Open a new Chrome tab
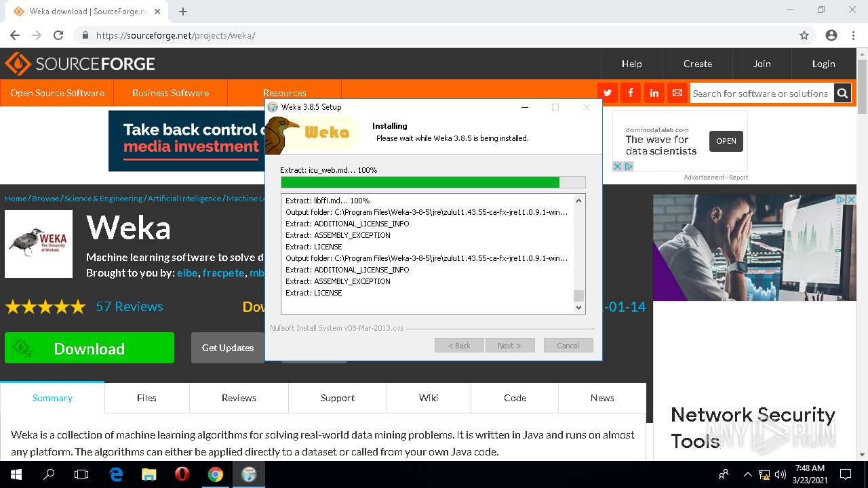Viewport: 868px width, 488px height. [x=183, y=12]
